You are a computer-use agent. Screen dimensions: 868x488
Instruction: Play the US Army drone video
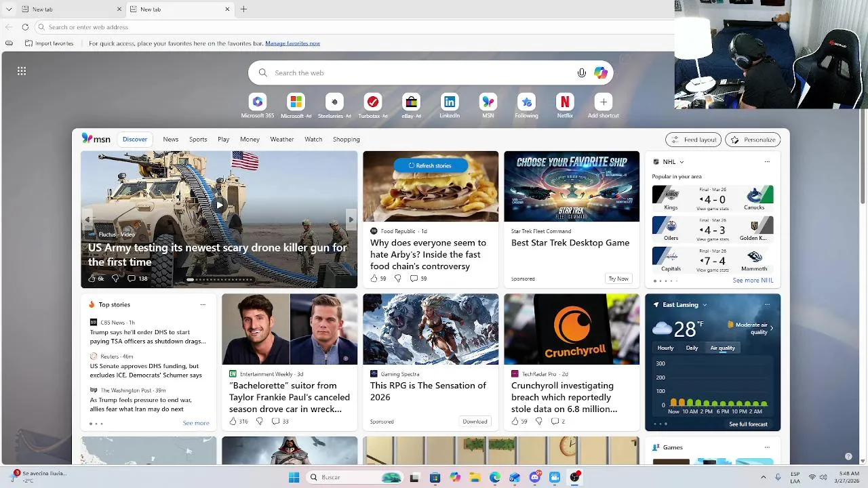(x=219, y=205)
